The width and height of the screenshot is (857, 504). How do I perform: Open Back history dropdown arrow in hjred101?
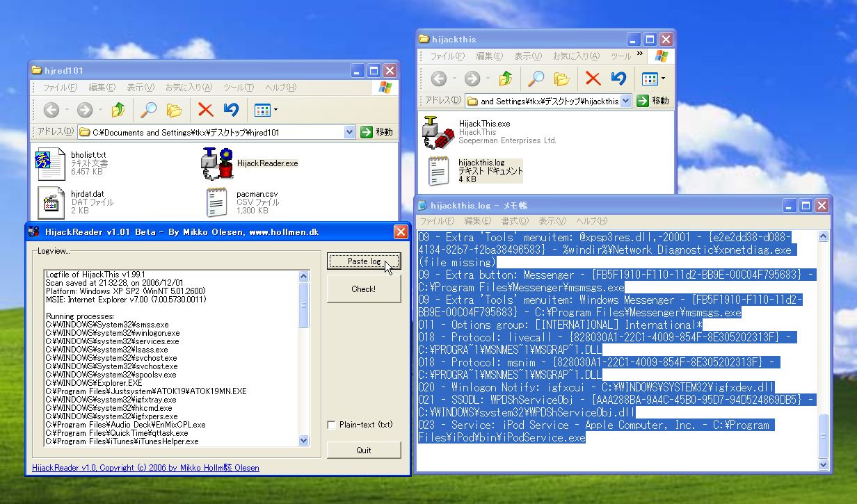coord(67,110)
